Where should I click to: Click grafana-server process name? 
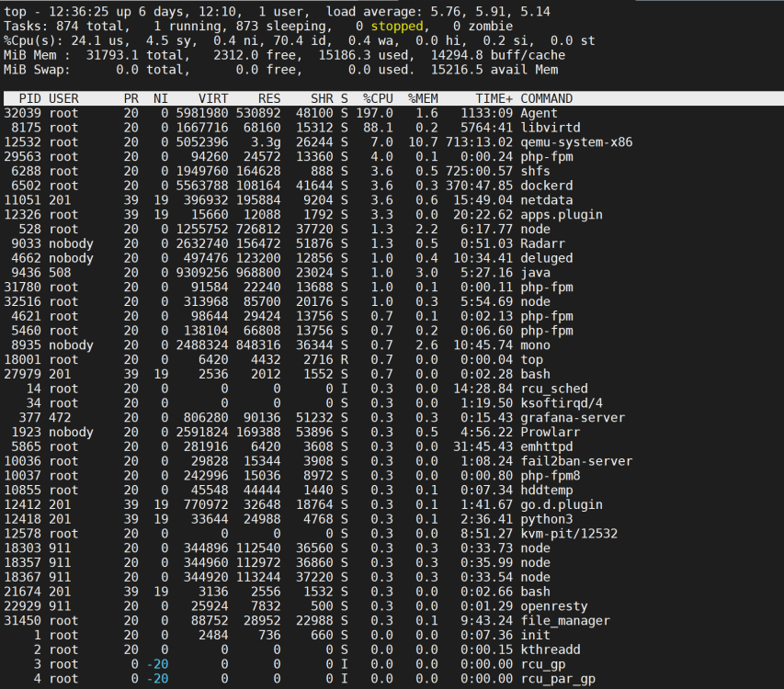coord(573,417)
